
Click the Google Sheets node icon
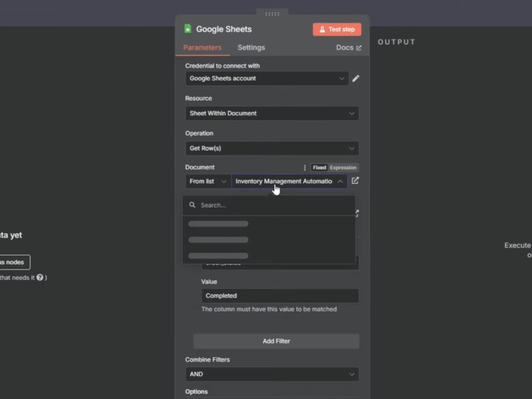click(x=188, y=29)
